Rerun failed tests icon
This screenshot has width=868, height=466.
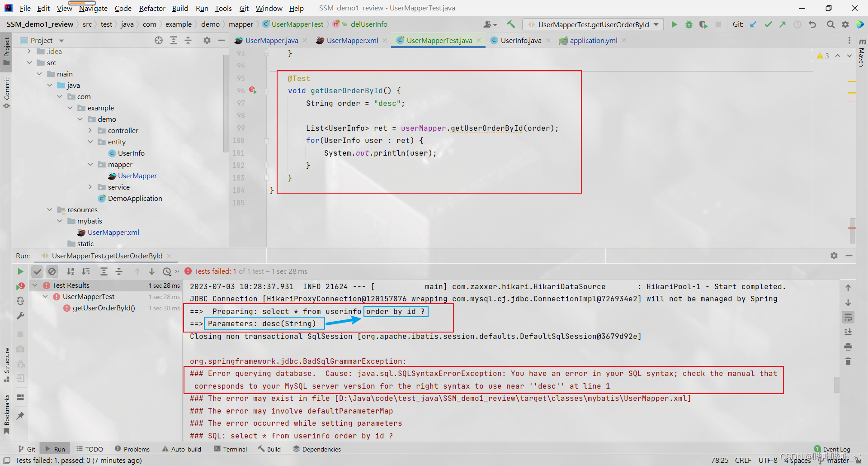click(x=20, y=286)
